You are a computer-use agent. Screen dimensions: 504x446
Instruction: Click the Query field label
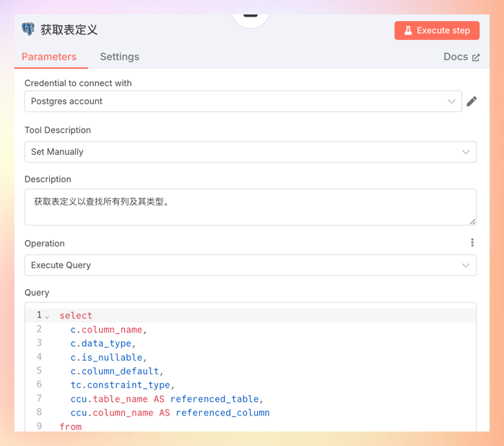pyautogui.click(x=37, y=293)
